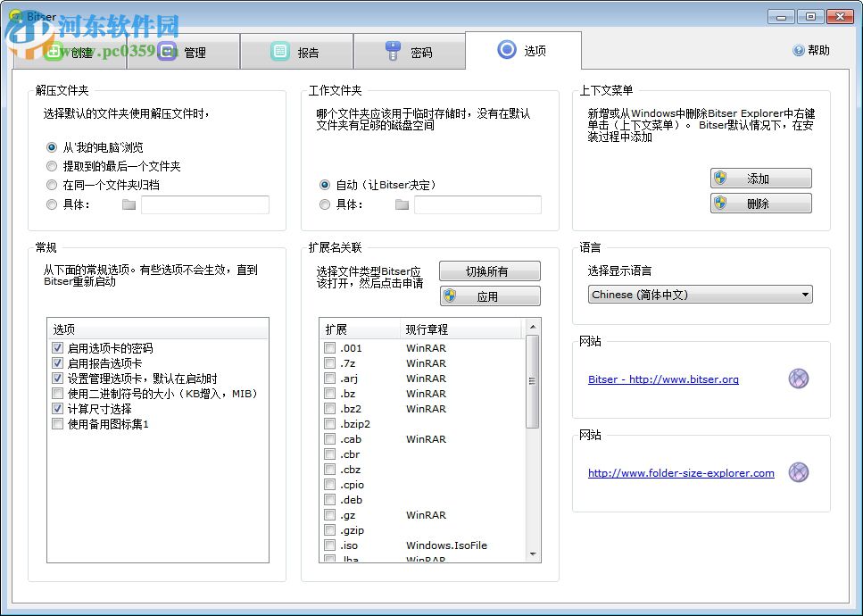Click the folder browse icon under 工作文件夹
863x616 pixels.
(x=402, y=204)
